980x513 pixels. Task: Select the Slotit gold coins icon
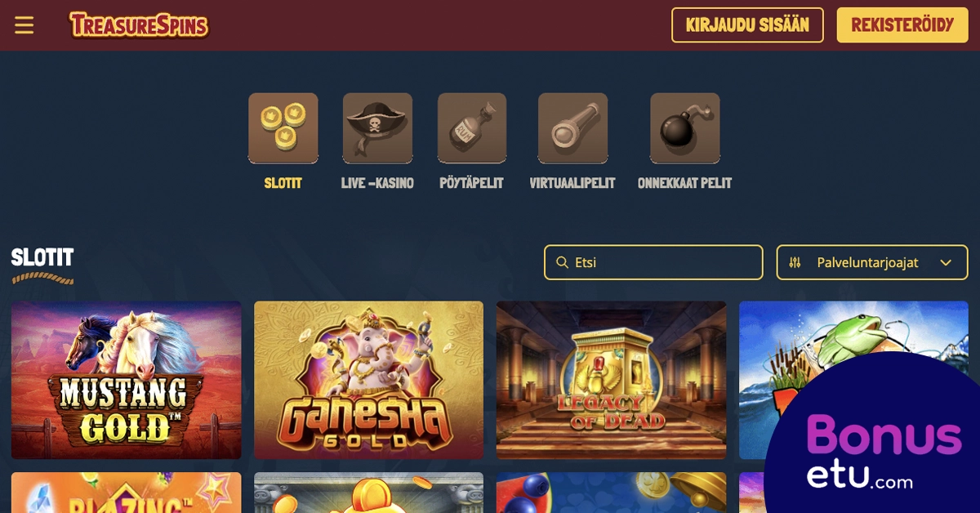tap(283, 128)
